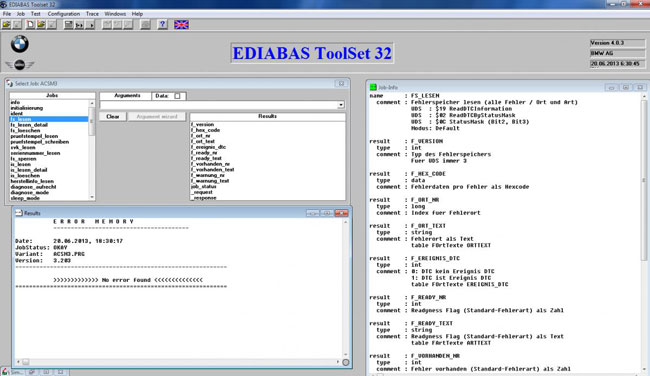This screenshot has height=376, width=650.
Task: Click the minimized Sim window bar at bottom
Action: point(35,372)
